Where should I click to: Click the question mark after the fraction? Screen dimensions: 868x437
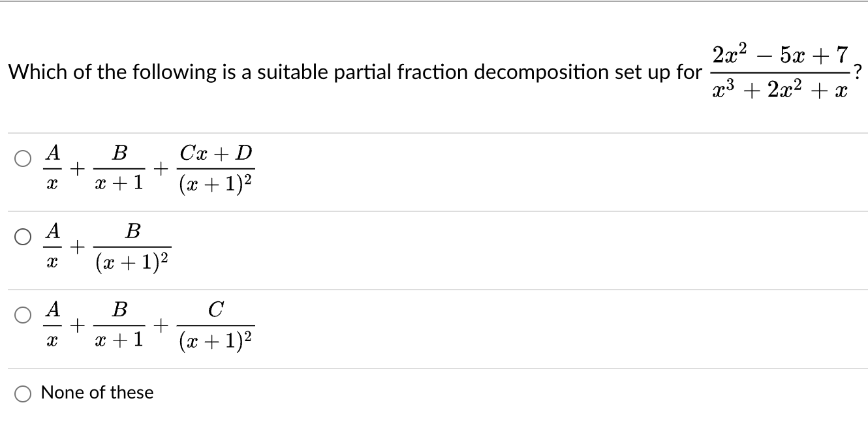(857, 70)
